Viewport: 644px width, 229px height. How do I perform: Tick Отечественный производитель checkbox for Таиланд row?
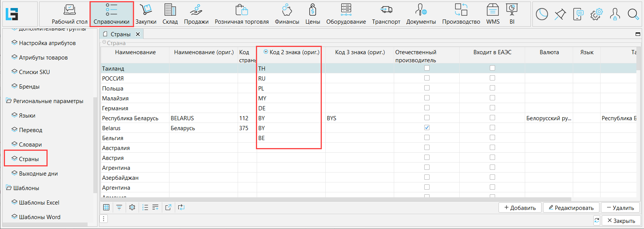point(427,68)
